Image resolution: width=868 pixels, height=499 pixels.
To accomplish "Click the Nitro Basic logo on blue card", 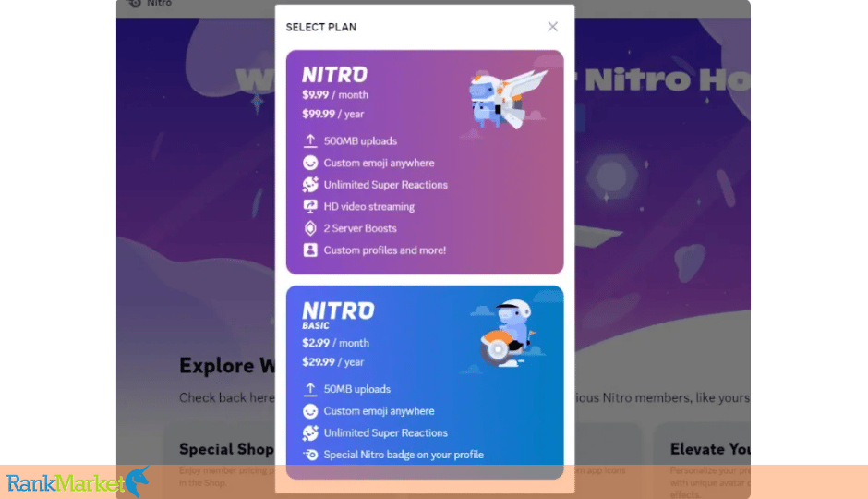I will point(338,315).
